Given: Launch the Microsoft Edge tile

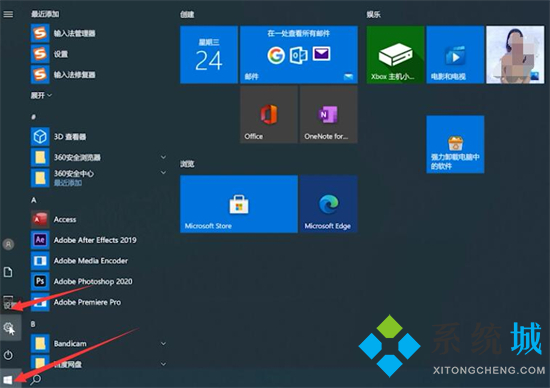Looking at the screenshot, I should [328, 204].
